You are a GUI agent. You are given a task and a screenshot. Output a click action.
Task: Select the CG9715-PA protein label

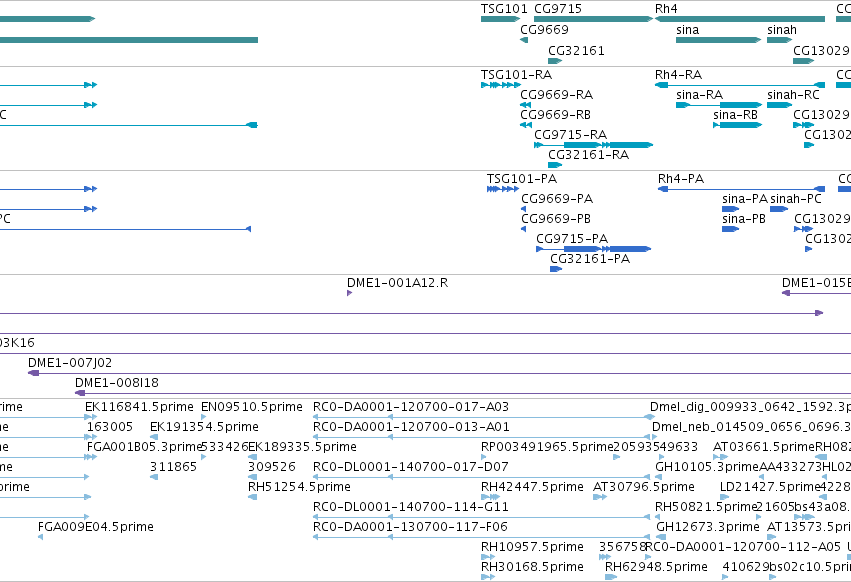572,239
